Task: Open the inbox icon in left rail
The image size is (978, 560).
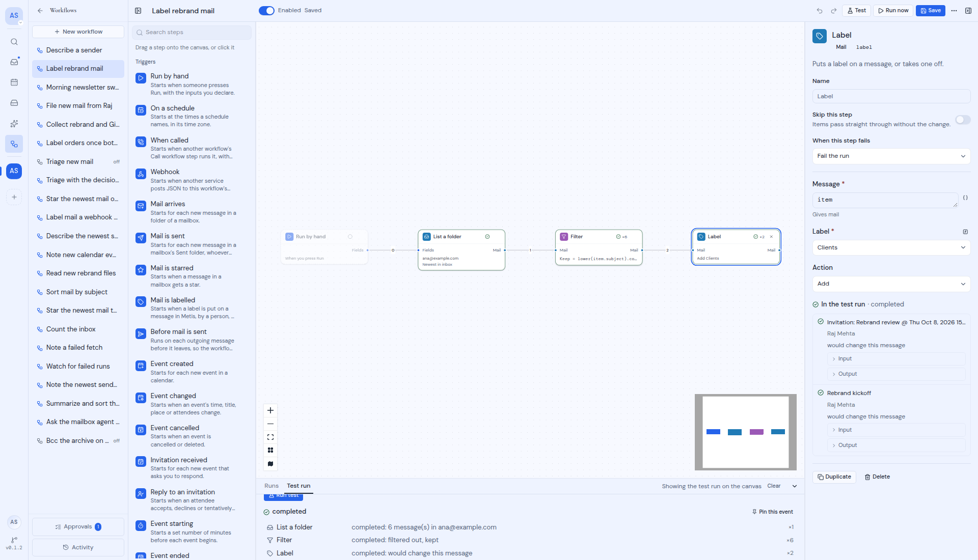Action: [x=14, y=62]
